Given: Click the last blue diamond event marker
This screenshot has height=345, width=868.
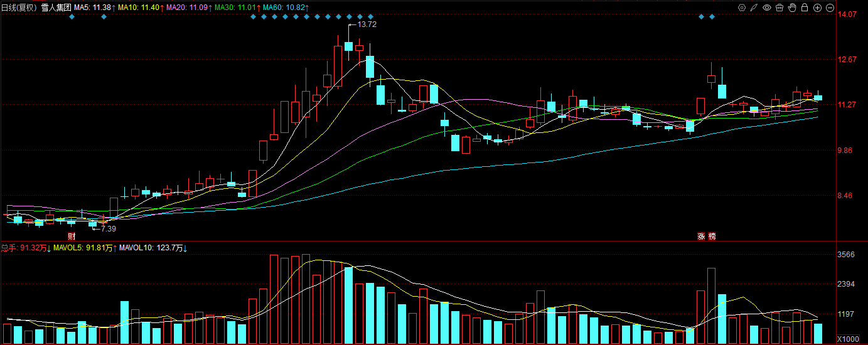Looking at the screenshot, I should tap(712, 17).
